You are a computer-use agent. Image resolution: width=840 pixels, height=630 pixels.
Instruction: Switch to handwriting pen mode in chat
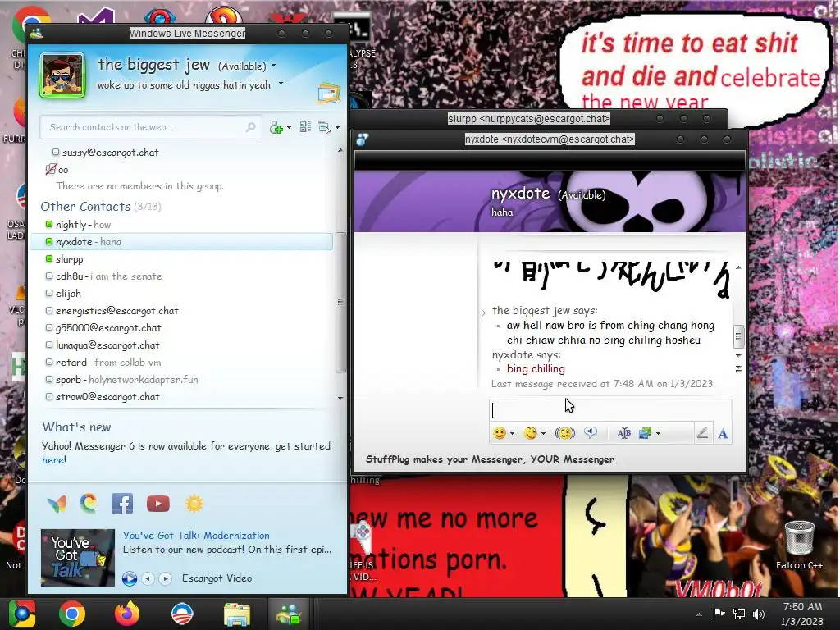pyautogui.click(x=702, y=433)
